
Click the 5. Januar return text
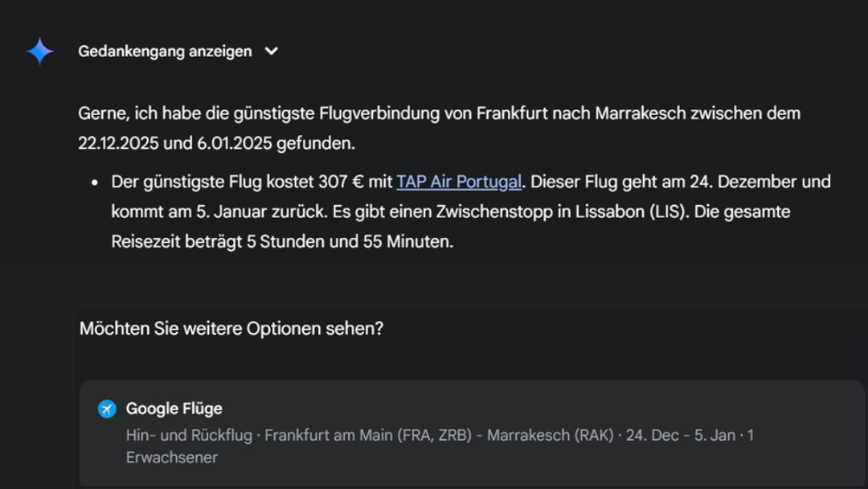232,212
